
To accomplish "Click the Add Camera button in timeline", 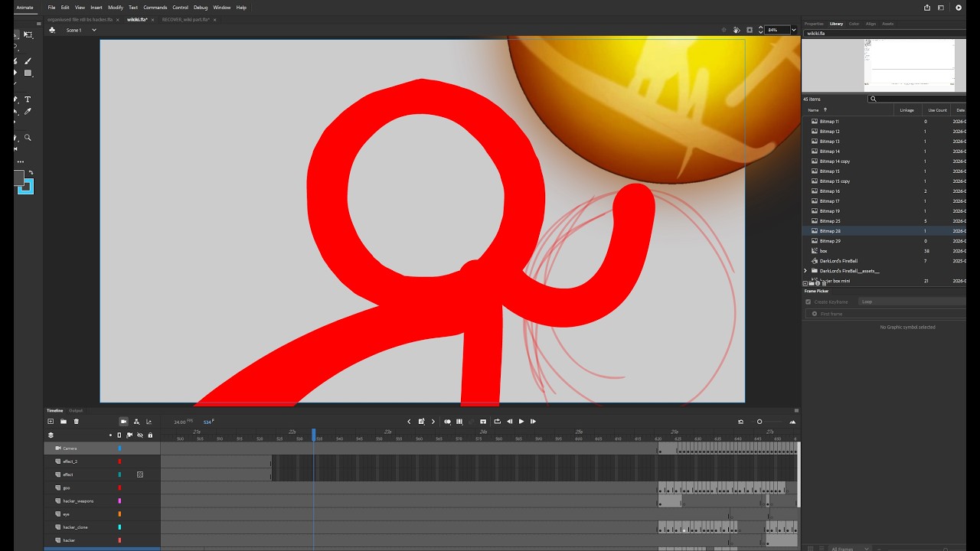I will click(x=123, y=422).
